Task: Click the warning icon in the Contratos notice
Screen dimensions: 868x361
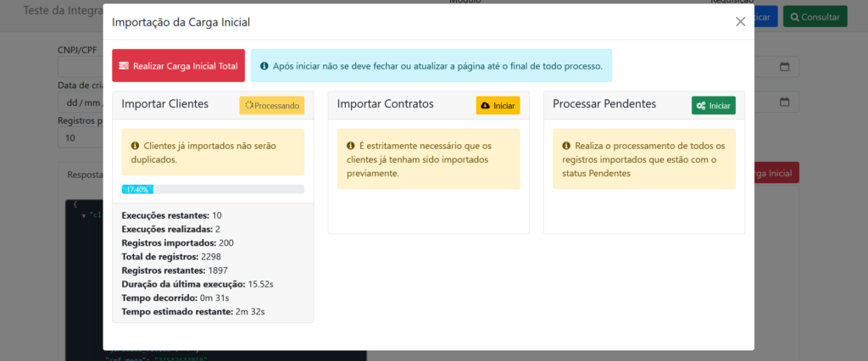Action: point(351,146)
